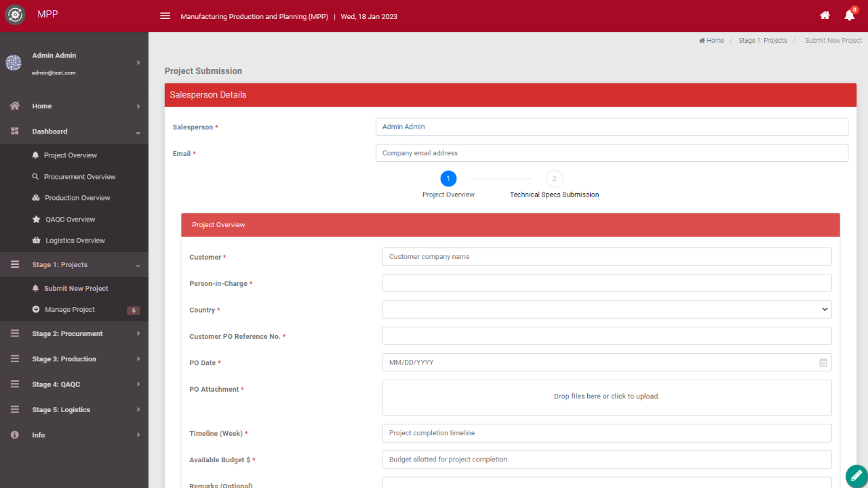The height and width of the screenshot is (488, 868).
Task: Click the PO Attachment upload area
Action: click(x=606, y=396)
